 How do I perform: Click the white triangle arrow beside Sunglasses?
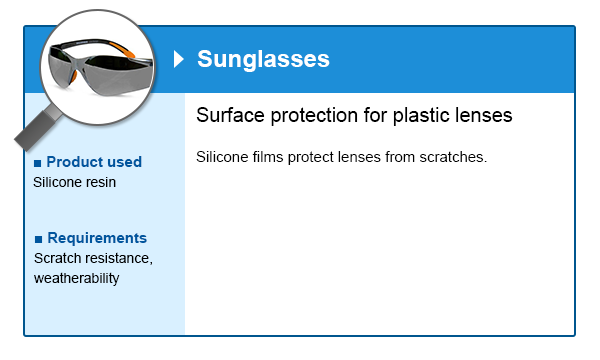click(x=178, y=59)
